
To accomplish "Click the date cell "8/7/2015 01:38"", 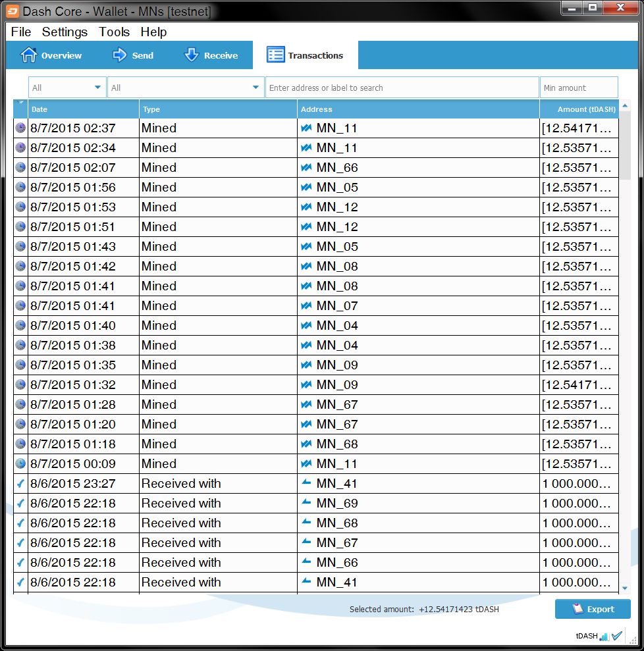I will (73, 346).
